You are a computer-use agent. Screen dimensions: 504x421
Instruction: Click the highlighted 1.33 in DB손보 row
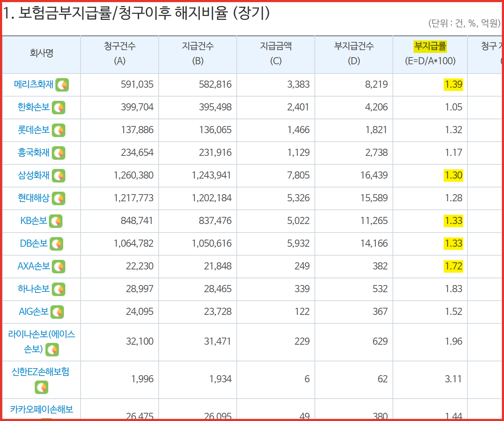coord(453,244)
